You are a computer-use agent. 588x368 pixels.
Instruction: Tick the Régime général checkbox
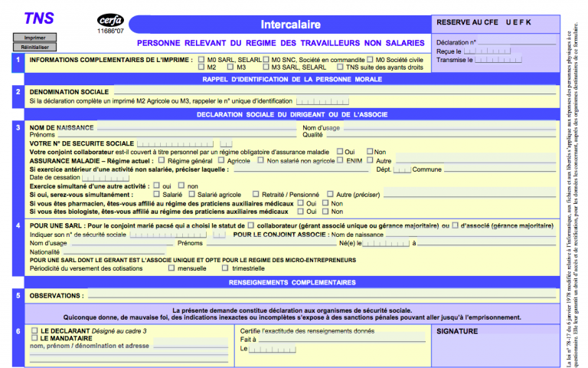(x=161, y=160)
